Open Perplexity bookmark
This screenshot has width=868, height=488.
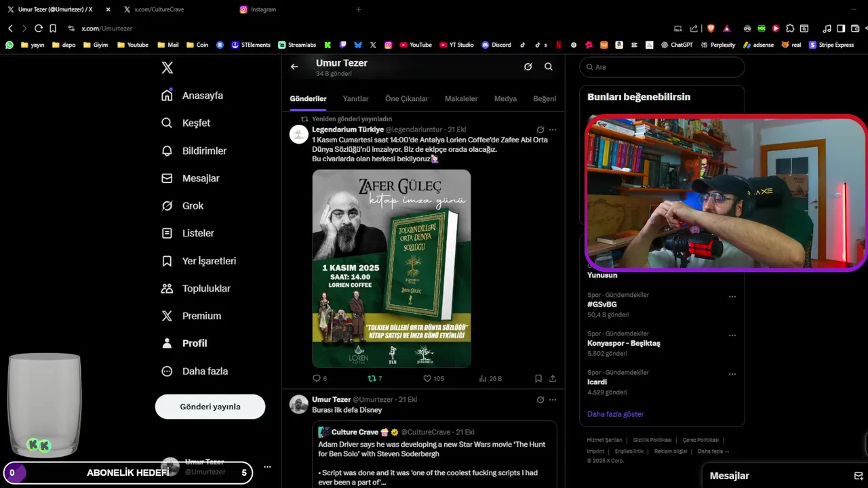717,45
